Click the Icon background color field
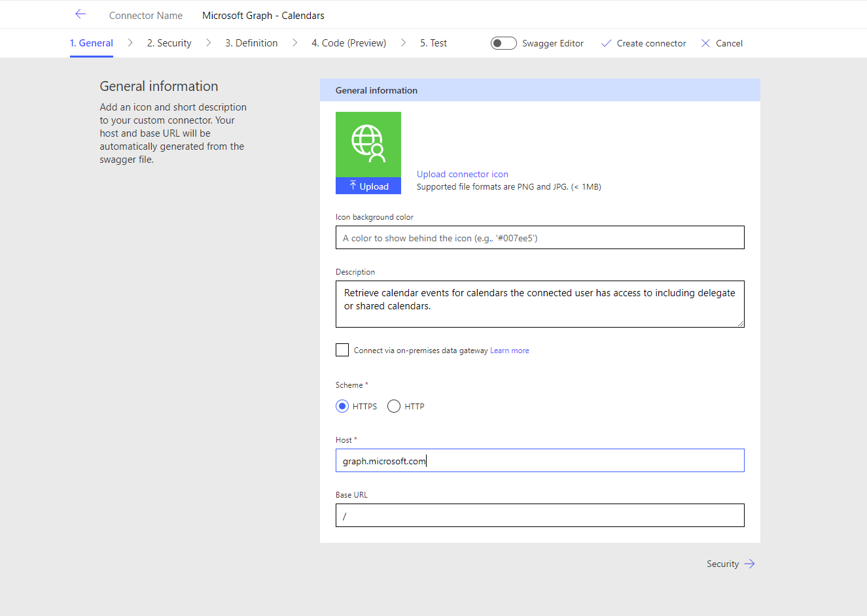This screenshot has height=616, width=867. tap(540, 237)
